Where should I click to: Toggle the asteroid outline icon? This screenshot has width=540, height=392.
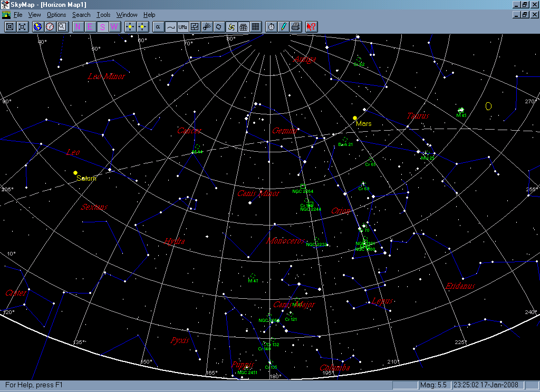pyautogui.click(x=219, y=27)
